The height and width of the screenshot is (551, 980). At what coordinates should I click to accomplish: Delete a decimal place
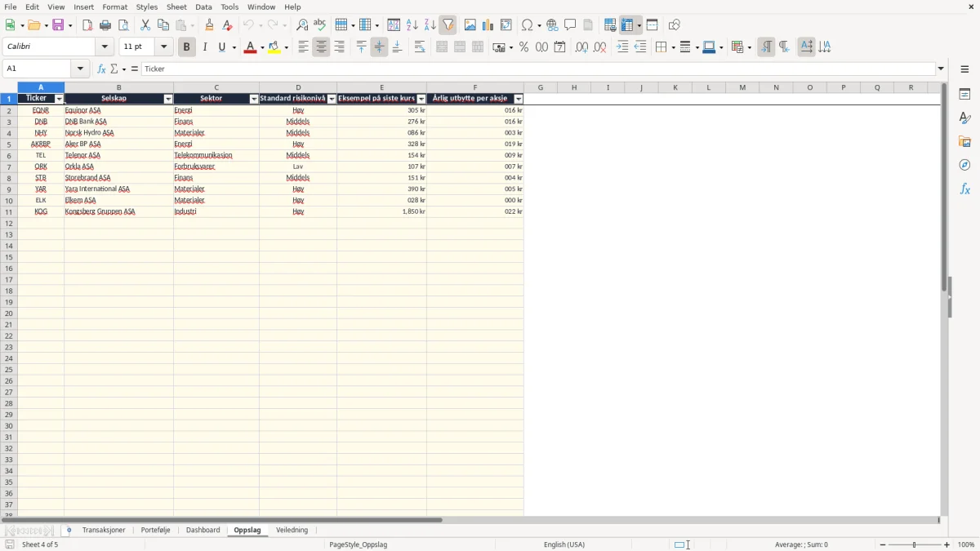click(600, 47)
